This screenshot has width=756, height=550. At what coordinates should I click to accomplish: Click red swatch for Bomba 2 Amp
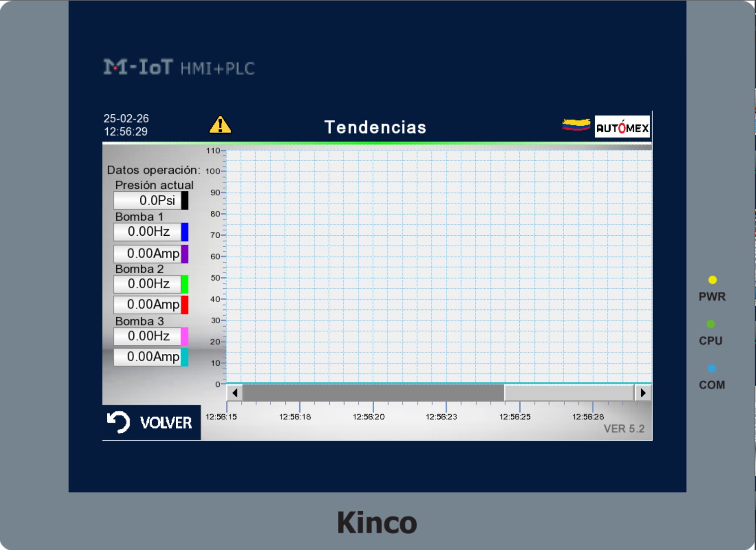tap(185, 305)
